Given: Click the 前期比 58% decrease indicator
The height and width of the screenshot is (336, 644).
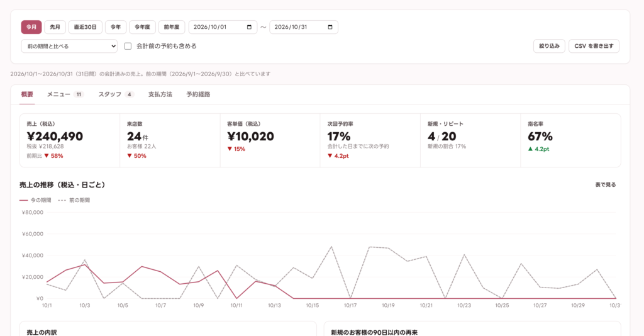Looking at the screenshot, I should click(45, 156).
